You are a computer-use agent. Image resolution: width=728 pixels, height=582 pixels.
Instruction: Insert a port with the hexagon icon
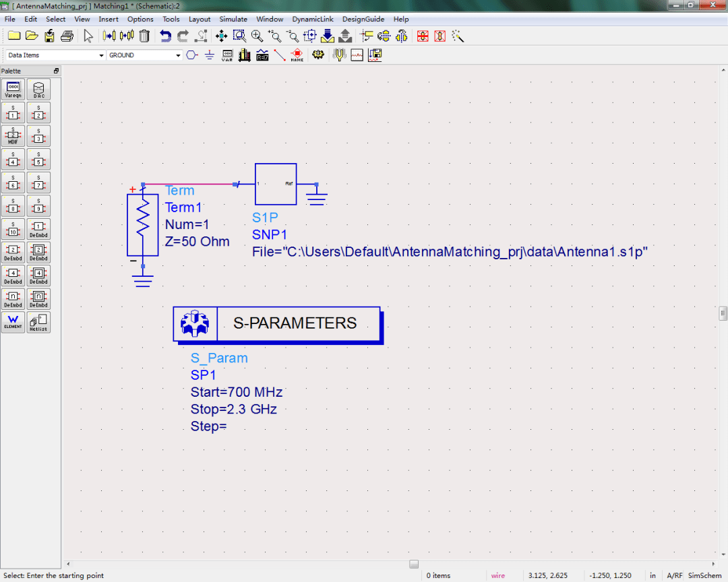(x=191, y=55)
